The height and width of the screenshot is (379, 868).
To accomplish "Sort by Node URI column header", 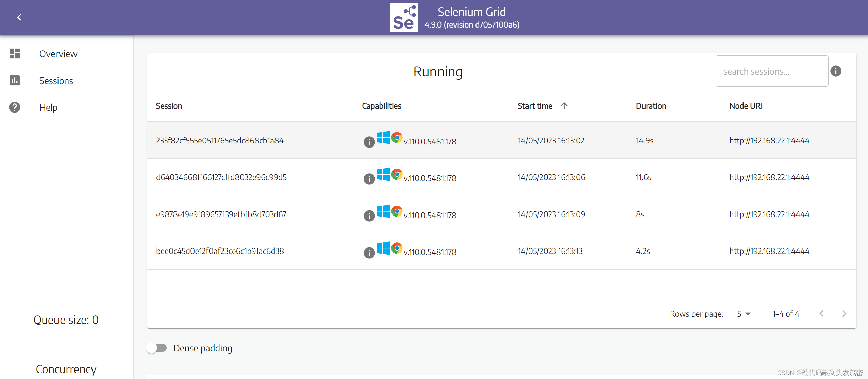I will click(x=746, y=106).
